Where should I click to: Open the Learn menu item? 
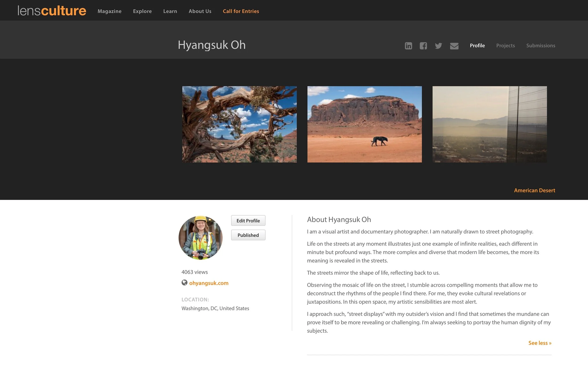point(170,11)
